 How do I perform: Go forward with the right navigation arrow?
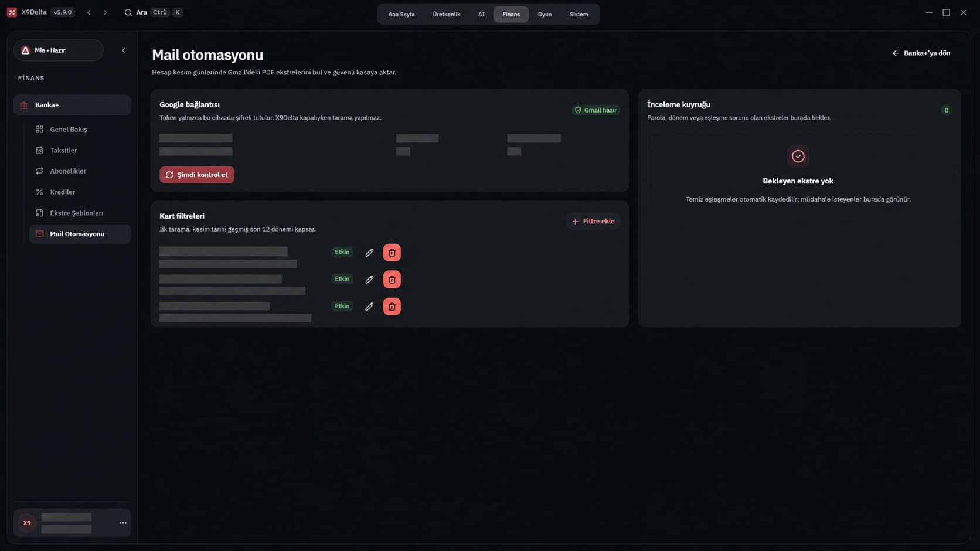point(106,12)
